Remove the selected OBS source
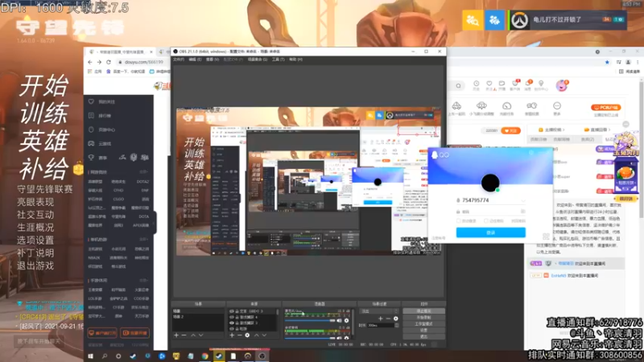Image resolution: width=644 pixels, height=362 pixels. point(239,335)
